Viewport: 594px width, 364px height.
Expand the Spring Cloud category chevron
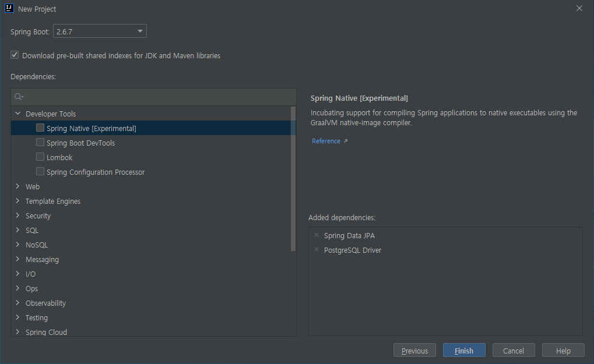coord(18,332)
